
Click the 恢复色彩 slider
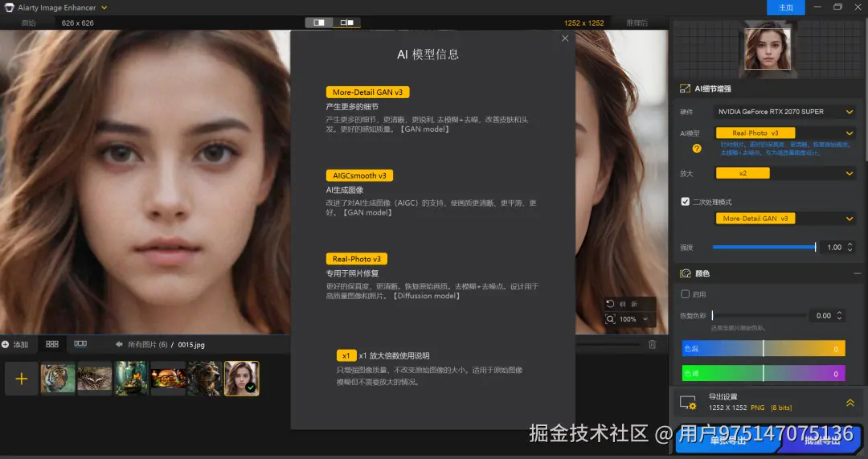[x=759, y=315]
